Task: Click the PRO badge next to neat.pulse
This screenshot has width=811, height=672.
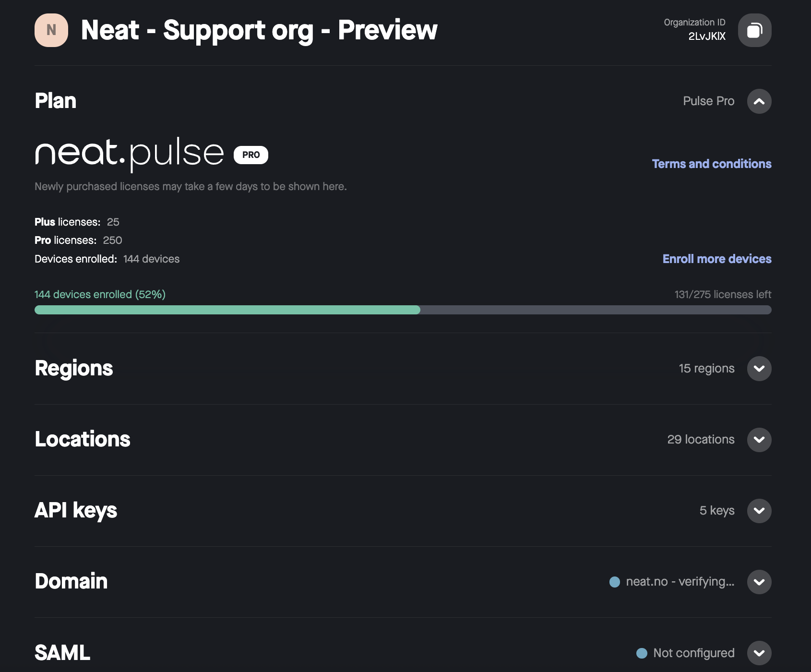Action: coord(251,155)
